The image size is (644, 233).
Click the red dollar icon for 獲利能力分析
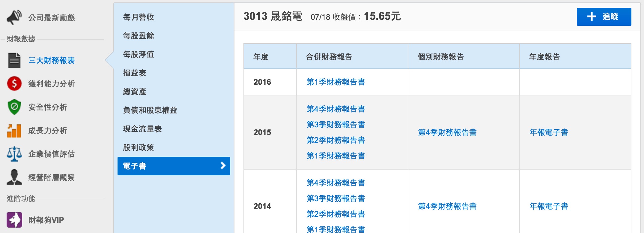[x=14, y=84]
